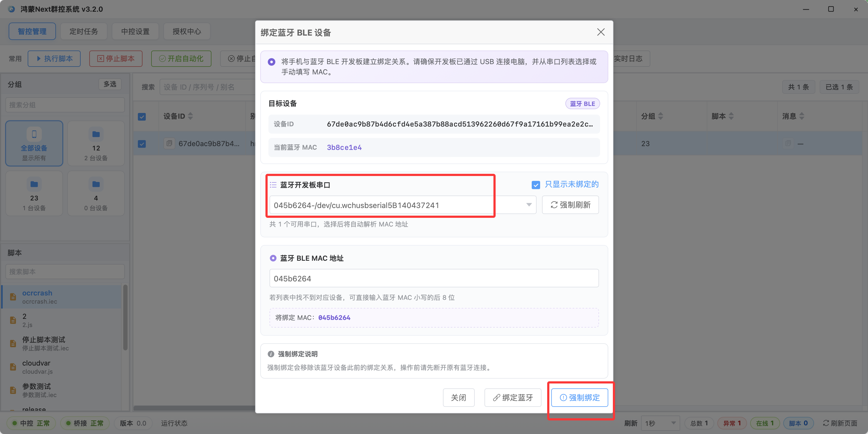This screenshot has width=868, height=434.
Task: Switch to the 智控管理 tab
Action: (32, 31)
